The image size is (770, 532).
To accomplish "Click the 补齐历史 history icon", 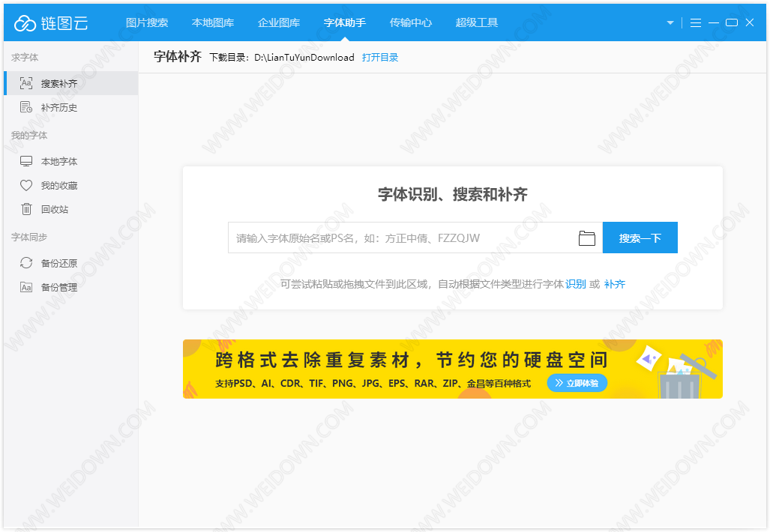I will (x=26, y=107).
